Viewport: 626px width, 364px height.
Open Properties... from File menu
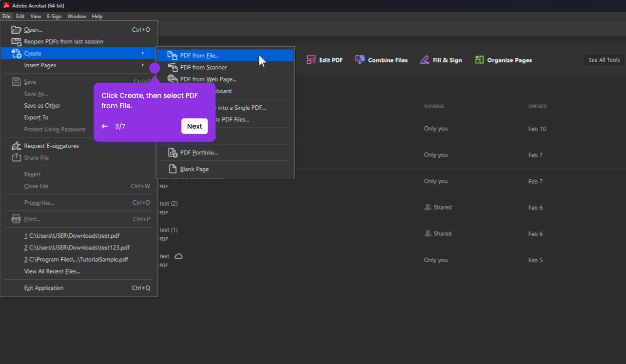tap(39, 203)
